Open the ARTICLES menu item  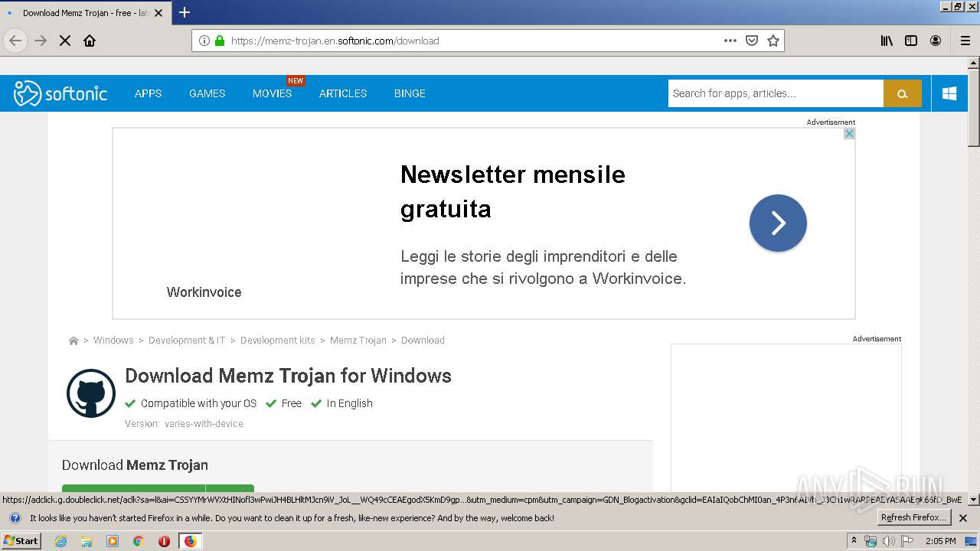coord(343,93)
